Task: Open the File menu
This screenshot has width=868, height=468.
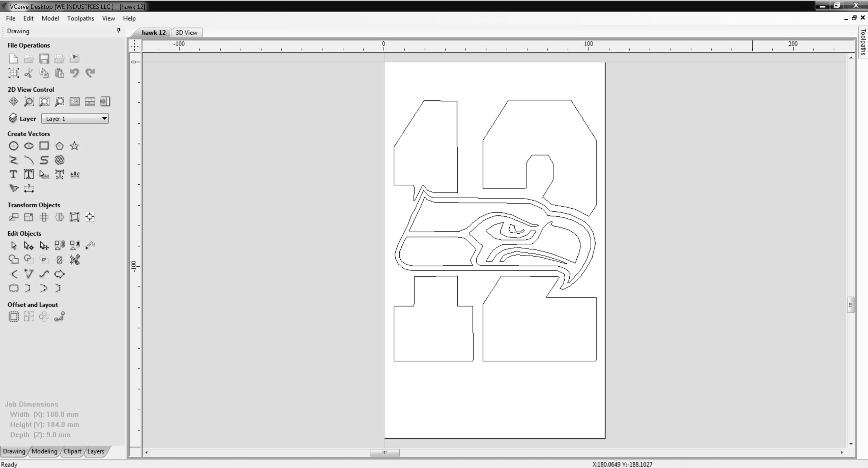Action: tap(10, 18)
